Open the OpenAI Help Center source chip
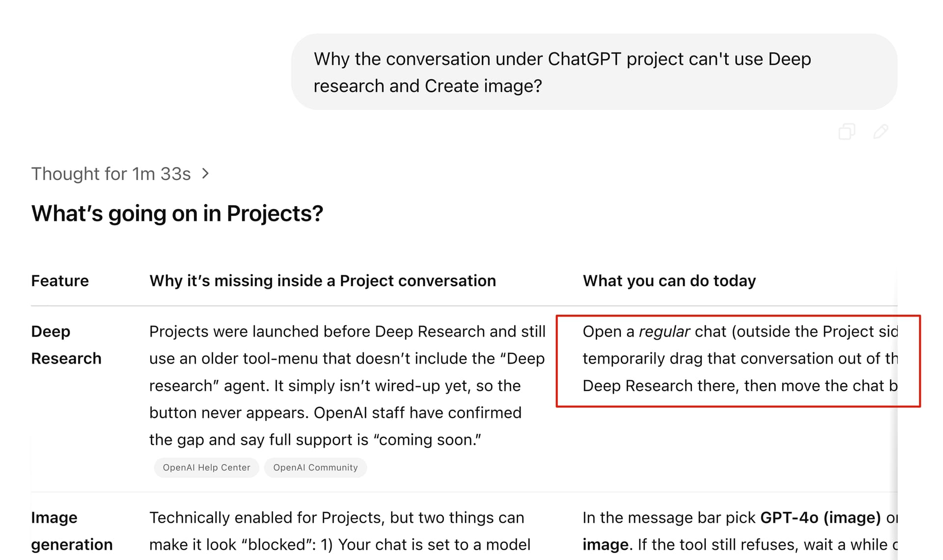The height and width of the screenshot is (560, 943). click(x=207, y=467)
